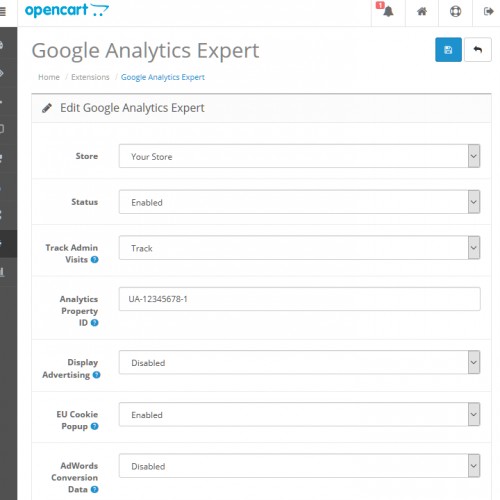Open the Store dropdown
This screenshot has width=500, height=500.
(299, 156)
